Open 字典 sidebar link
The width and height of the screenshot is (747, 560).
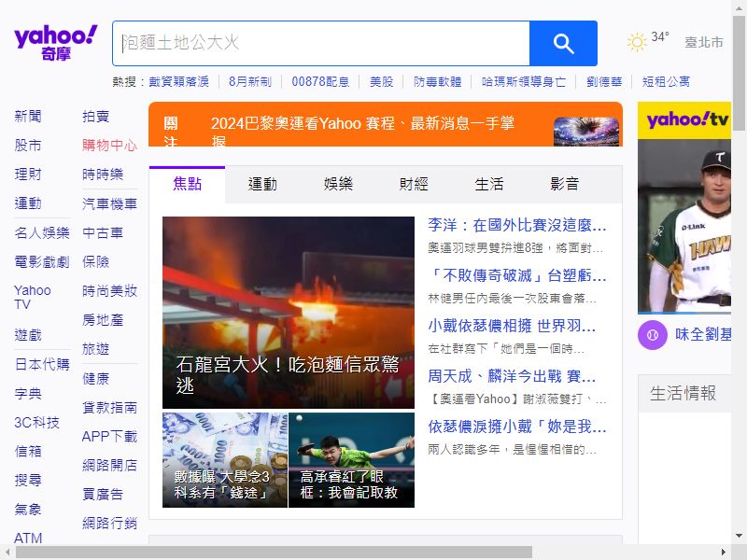click(x=28, y=394)
